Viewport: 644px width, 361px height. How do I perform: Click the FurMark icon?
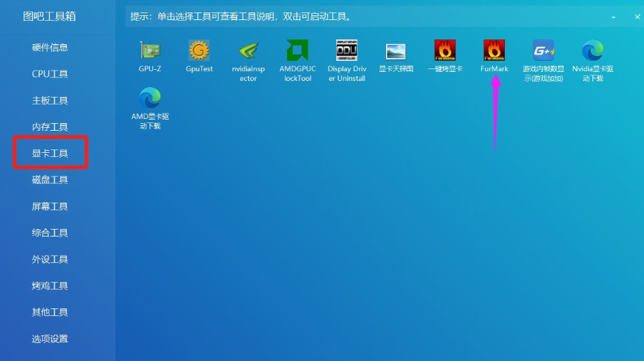(494, 51)
